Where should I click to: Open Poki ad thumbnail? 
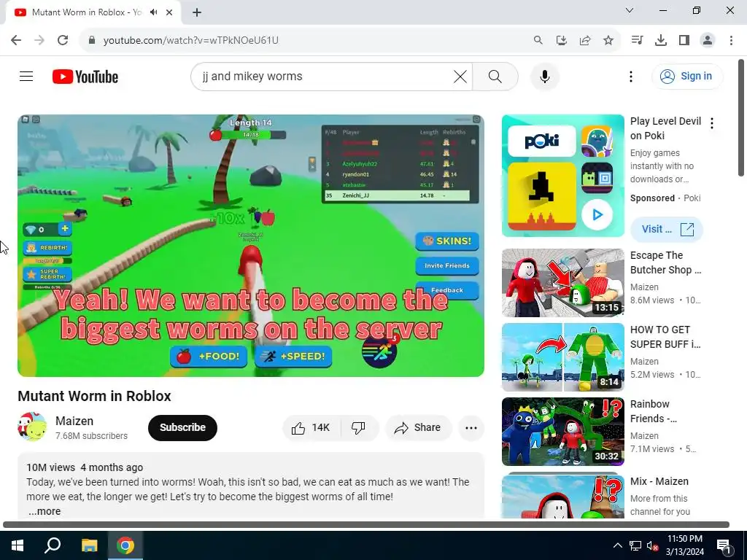tap(562, 176)
